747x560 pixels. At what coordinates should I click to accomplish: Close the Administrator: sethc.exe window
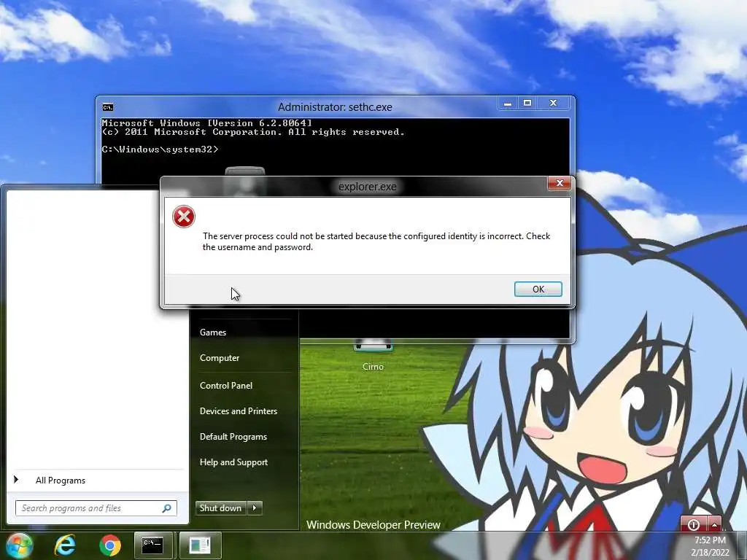point(553,103)
